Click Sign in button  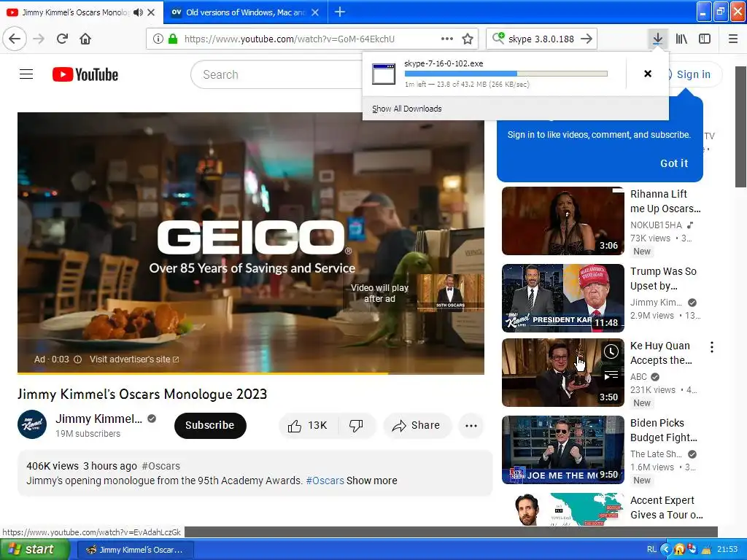pos(693,74)
